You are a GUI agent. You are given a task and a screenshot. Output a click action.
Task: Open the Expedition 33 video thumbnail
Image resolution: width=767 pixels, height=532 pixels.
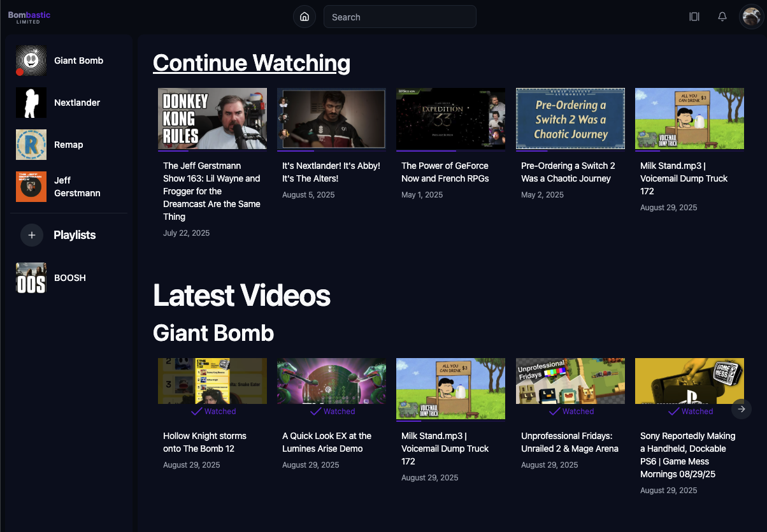click(450, 119)
